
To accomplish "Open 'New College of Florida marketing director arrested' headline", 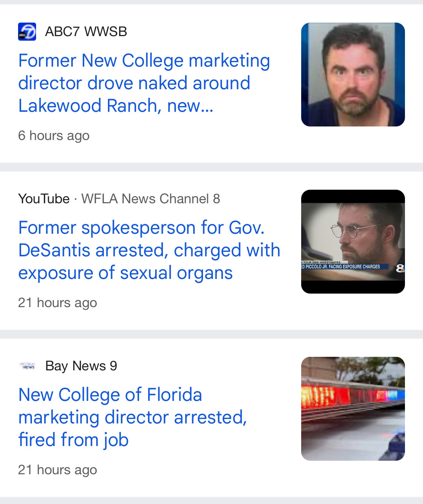I will pos(132,417).
